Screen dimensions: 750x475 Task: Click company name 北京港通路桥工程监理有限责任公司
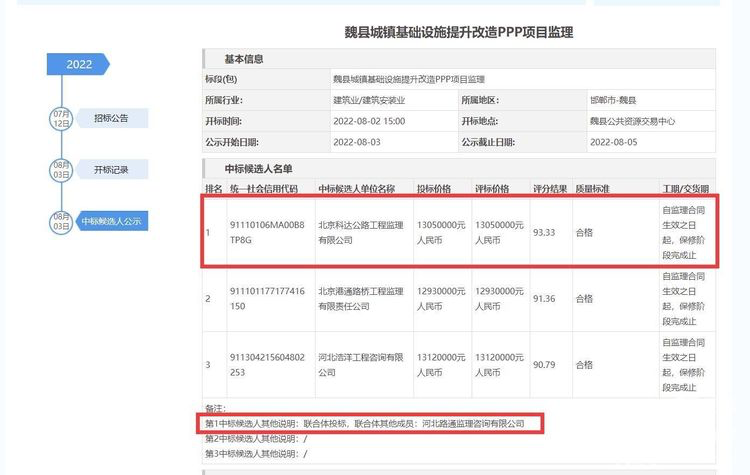(x=361, y=298)
